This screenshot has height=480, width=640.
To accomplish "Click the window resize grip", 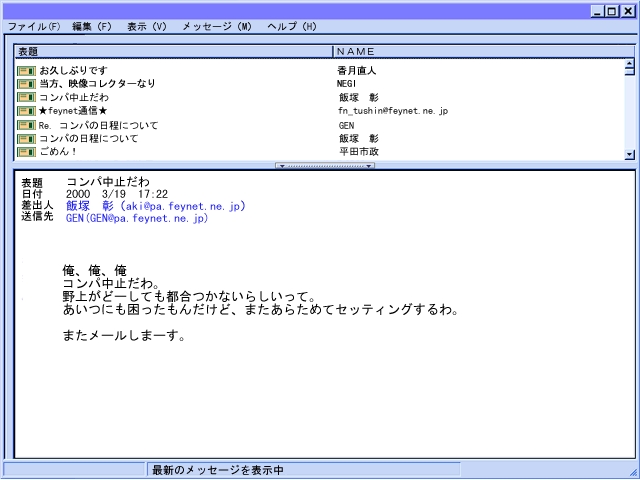I will 632,472.
